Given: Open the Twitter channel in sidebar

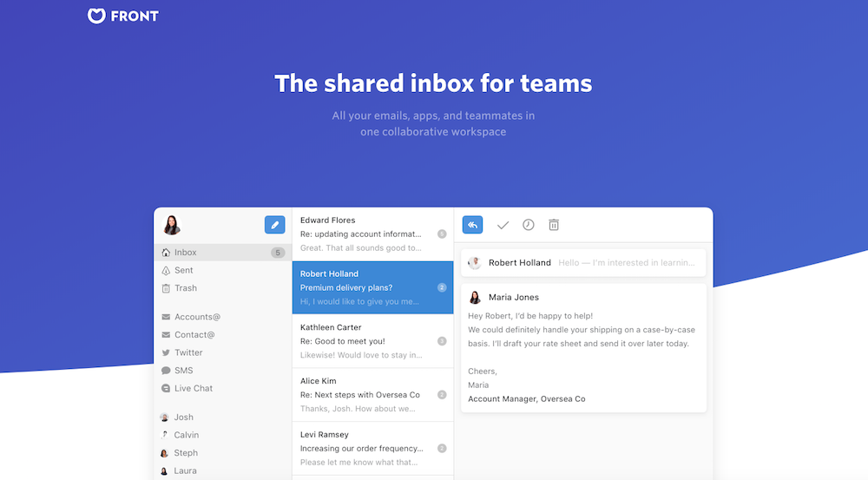Looking at the screenshot, I should [x=187, y=352].
